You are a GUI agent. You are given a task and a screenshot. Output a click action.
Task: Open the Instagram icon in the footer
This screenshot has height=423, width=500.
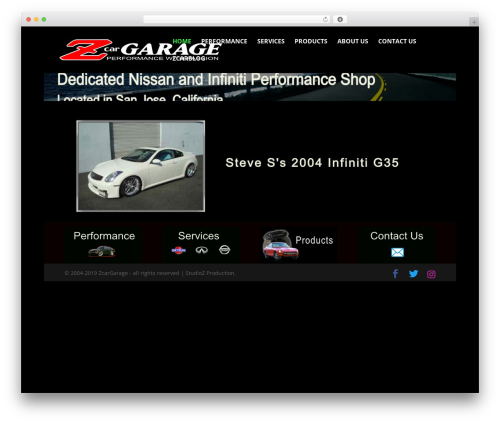tap(431, 274)
